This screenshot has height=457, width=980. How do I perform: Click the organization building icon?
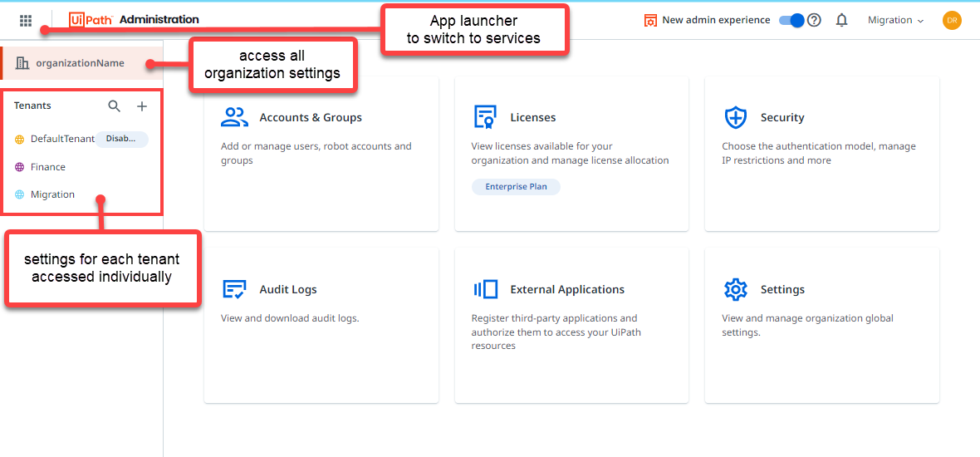tap(22, 62)
